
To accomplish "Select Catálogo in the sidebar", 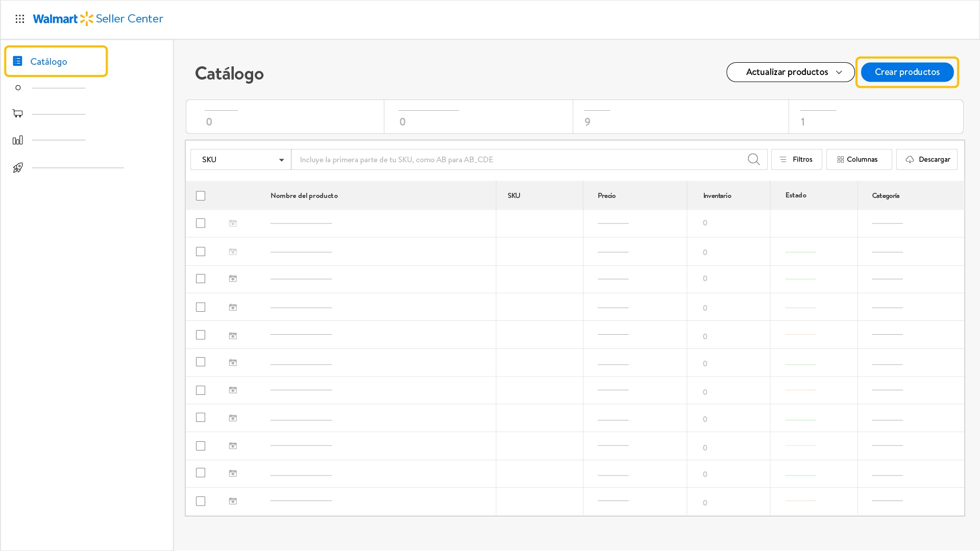I will pos(56,61).
